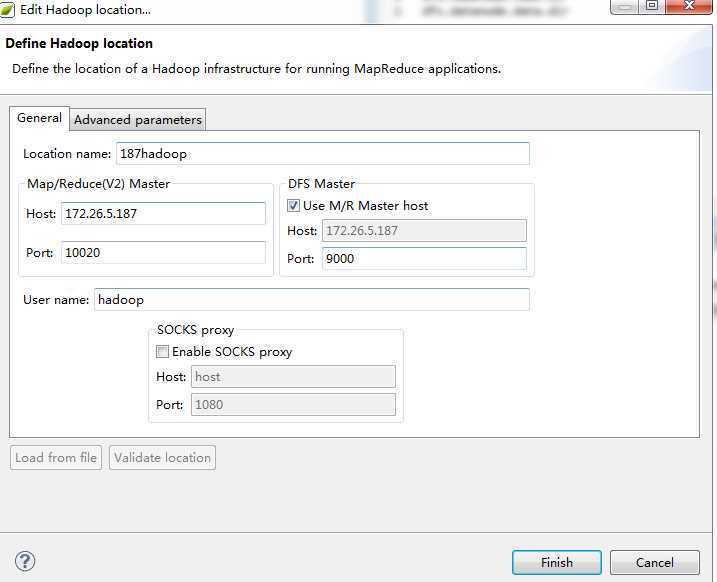Viewport: 717px width, 582px height.
Task: Uncheck Use M/R Master host
Action: [293, 206]
